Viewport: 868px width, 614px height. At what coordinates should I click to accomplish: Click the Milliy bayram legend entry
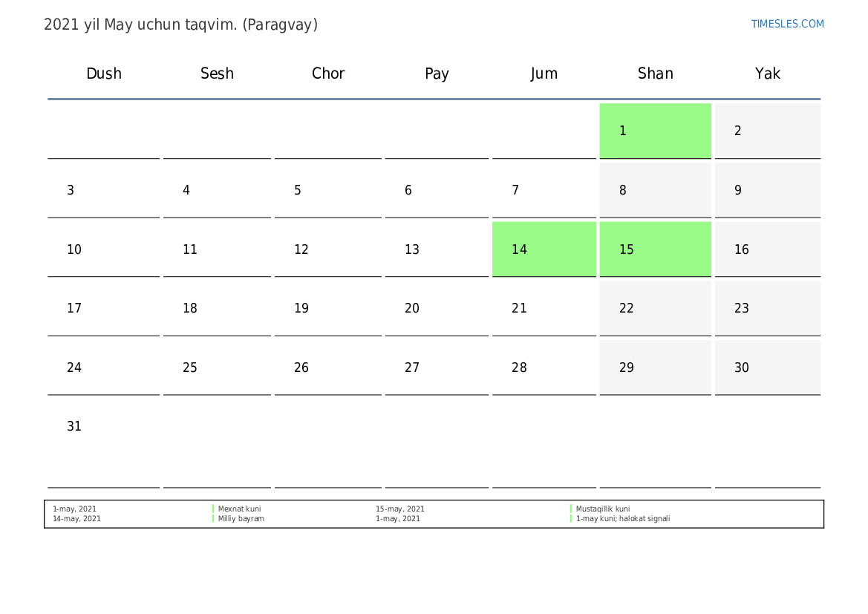tap(241, 519)
